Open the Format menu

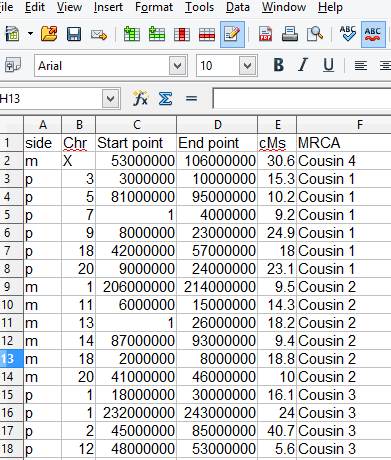[x=154, y=7]
